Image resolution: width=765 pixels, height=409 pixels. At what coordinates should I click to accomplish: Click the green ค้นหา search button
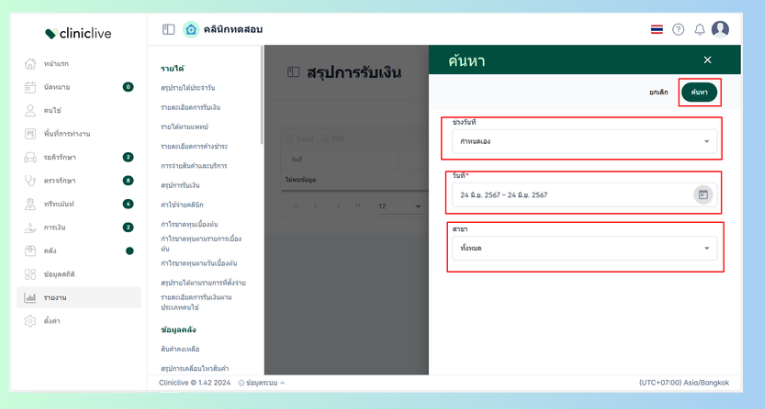pos(699,92)
